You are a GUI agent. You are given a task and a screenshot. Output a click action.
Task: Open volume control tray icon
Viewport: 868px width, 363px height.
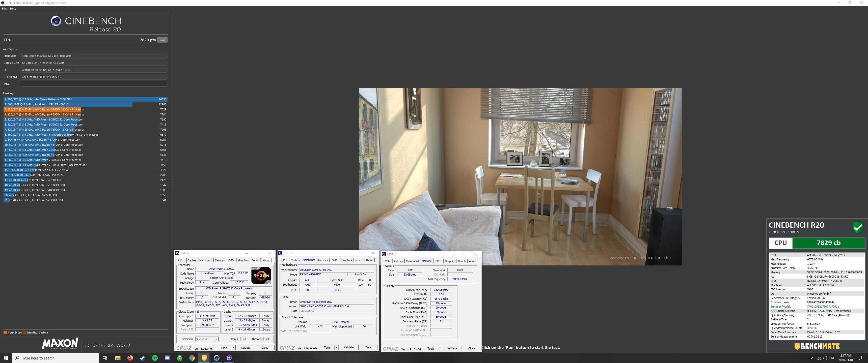pyautogui.click(x=825, y=358)
